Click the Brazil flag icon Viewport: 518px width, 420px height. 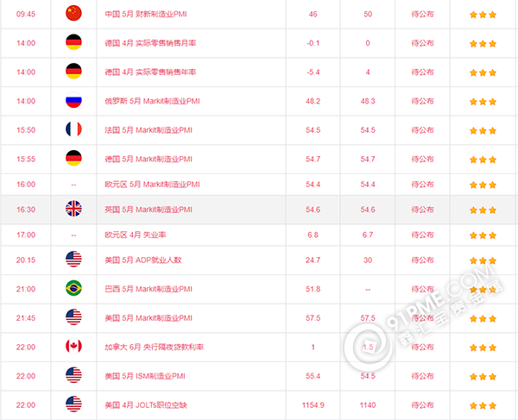click(73, 288)
